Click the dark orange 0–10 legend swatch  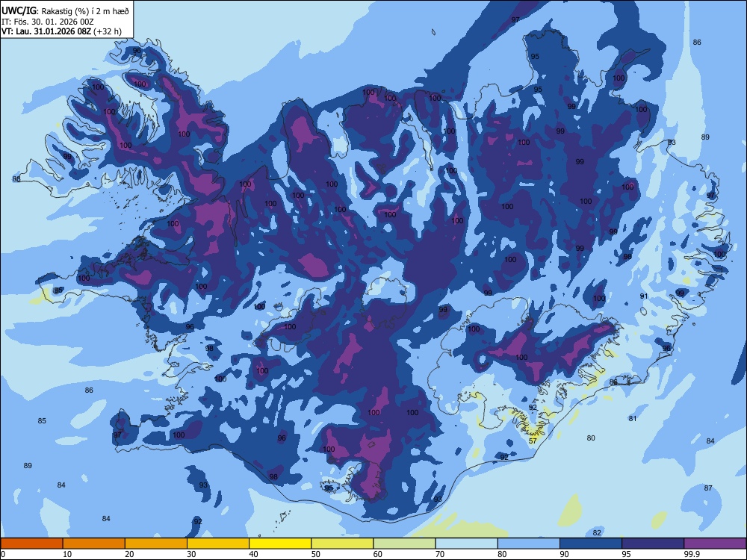31,544
